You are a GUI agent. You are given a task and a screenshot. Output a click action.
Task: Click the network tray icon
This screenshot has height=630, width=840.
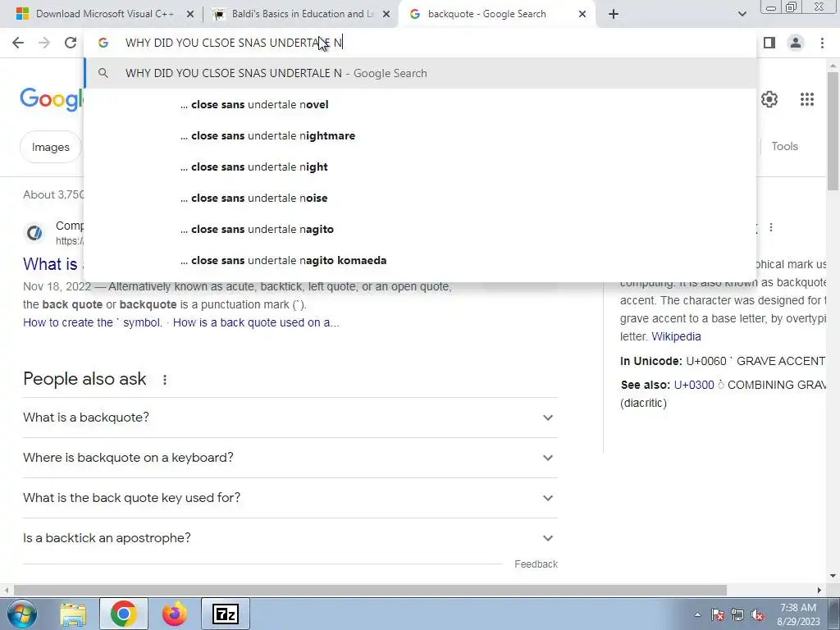[737, 615]
